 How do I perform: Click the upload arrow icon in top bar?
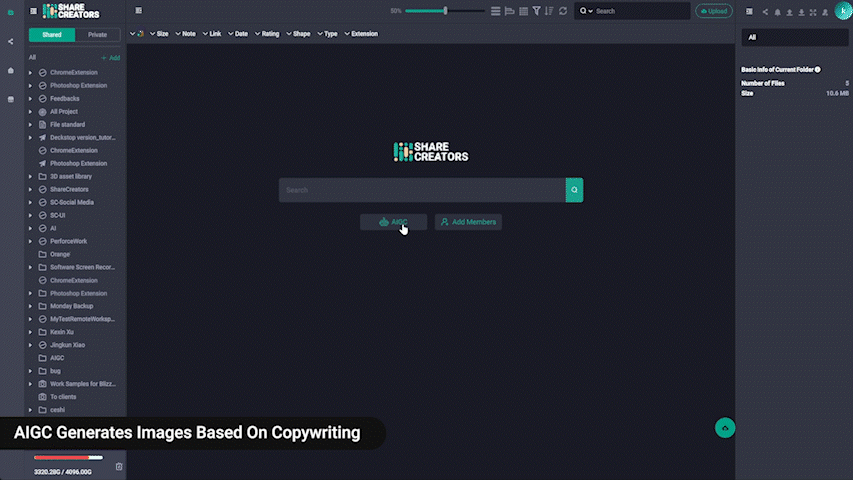pyautogui.click(x=789, y=12)
